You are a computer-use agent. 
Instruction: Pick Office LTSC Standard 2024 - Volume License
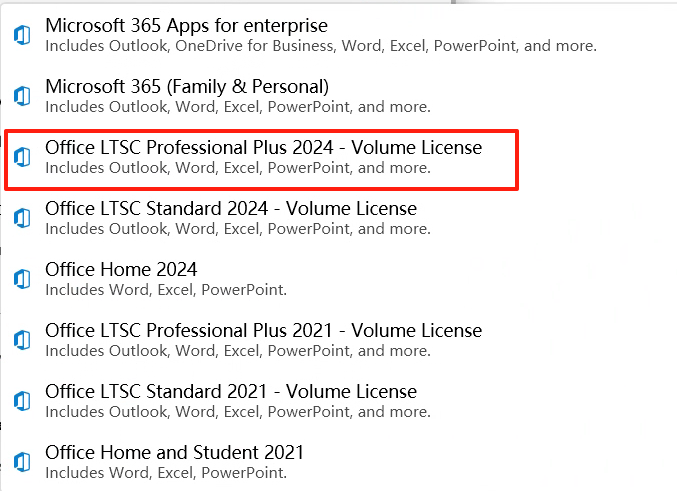(x=231, y=209)
